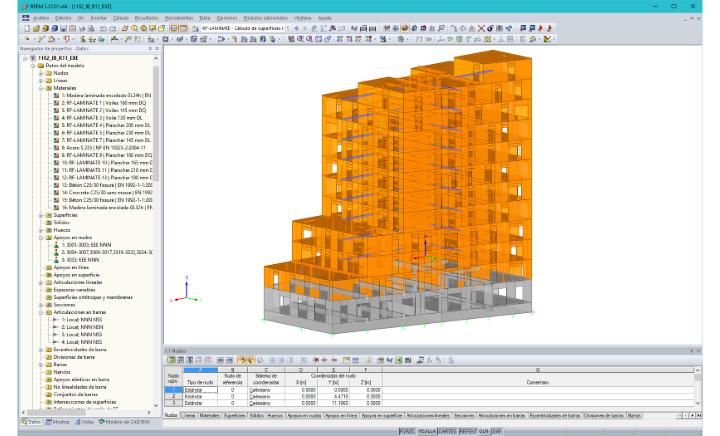This screenshot has height=436, width=720.
Task: Close the Navegador de proyectos panel
Action: coord(157,48)
